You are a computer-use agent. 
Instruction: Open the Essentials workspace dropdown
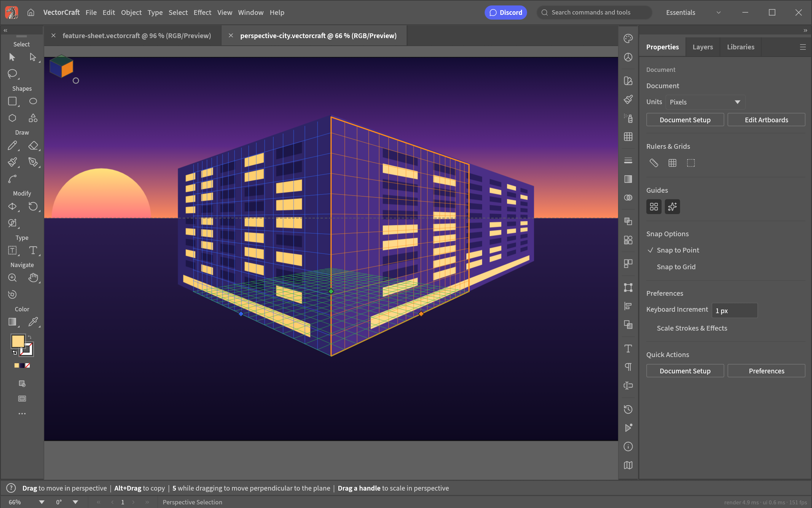point(693,12)
